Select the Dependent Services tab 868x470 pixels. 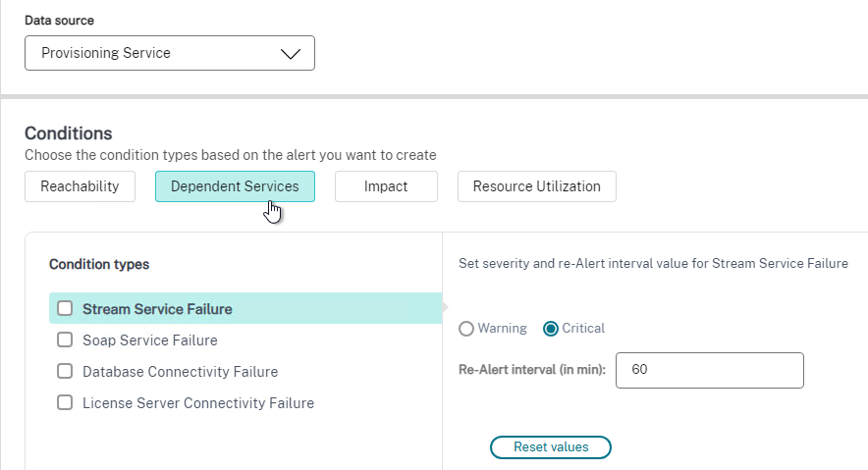[235, 186]
